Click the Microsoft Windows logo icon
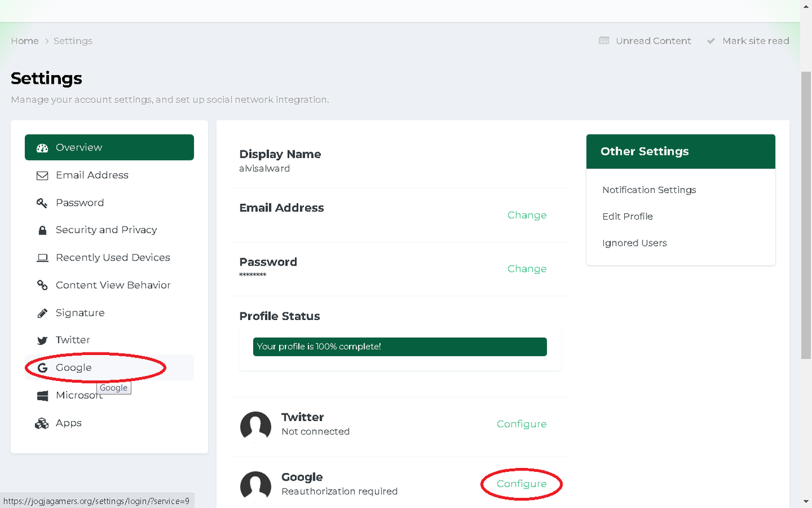This screenshot has height=508, width=812. tap(43, 396)
